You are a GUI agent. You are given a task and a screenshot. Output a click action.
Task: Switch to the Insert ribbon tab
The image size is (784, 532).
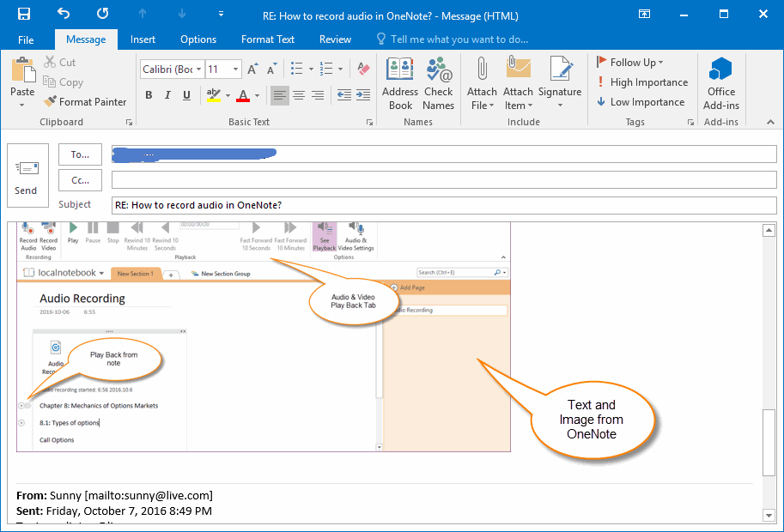click(x=143, y=39)
